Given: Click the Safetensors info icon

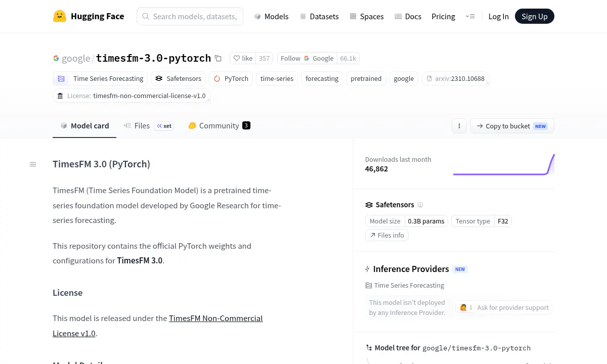Looking at the screenshot, I should [420, 205].
